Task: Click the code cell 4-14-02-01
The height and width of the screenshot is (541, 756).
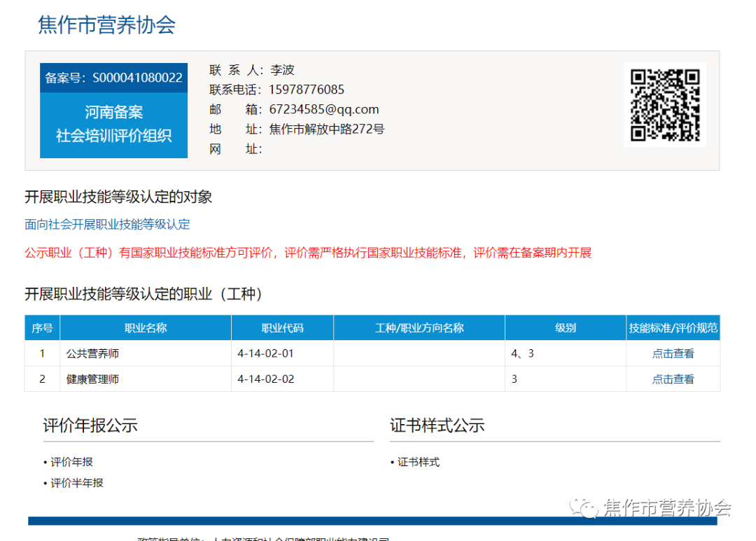Action: coord(283,353)
